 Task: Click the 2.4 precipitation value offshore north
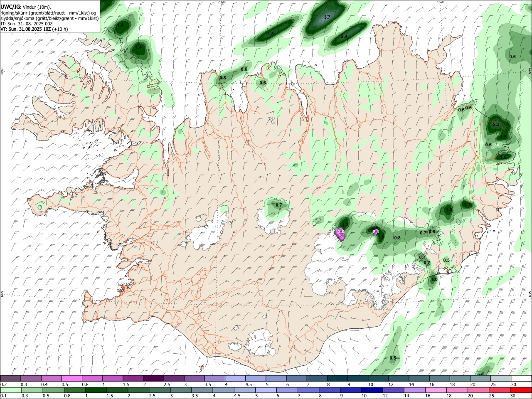344,37
